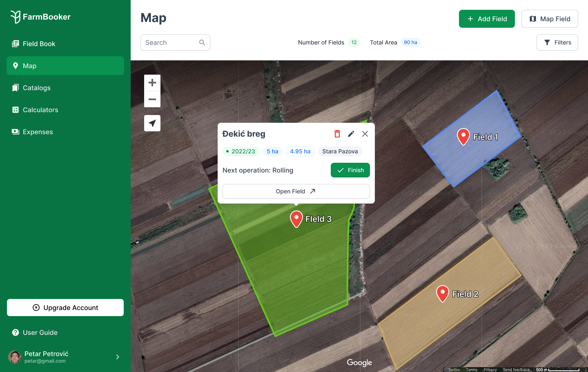This screenshot has width=588, height=372.
Task: Mark Rolling operation as Finish
Action: coord(350,170)
